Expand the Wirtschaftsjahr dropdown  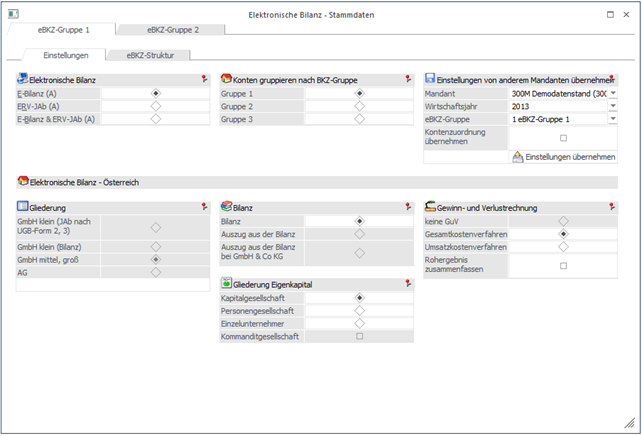pyautogui.click(x=612, y=106)
